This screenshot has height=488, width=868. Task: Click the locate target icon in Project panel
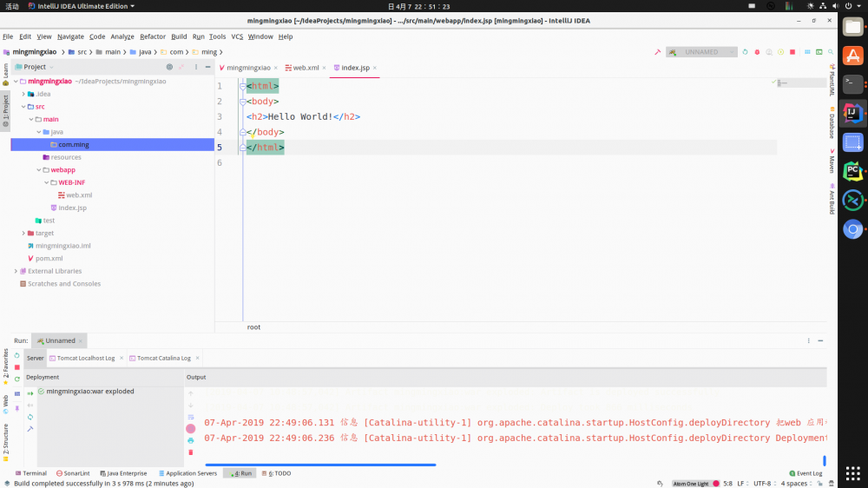coord(169,67)
